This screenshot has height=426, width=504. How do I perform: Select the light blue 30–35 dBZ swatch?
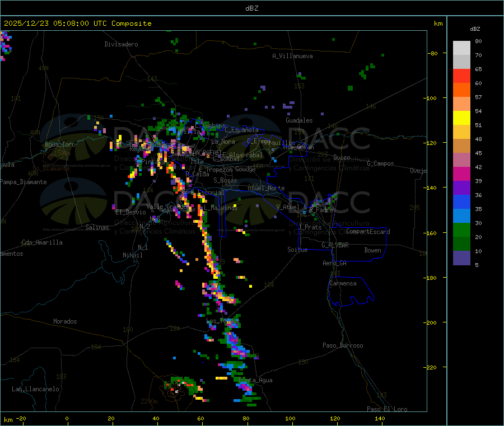coord(461,216)
